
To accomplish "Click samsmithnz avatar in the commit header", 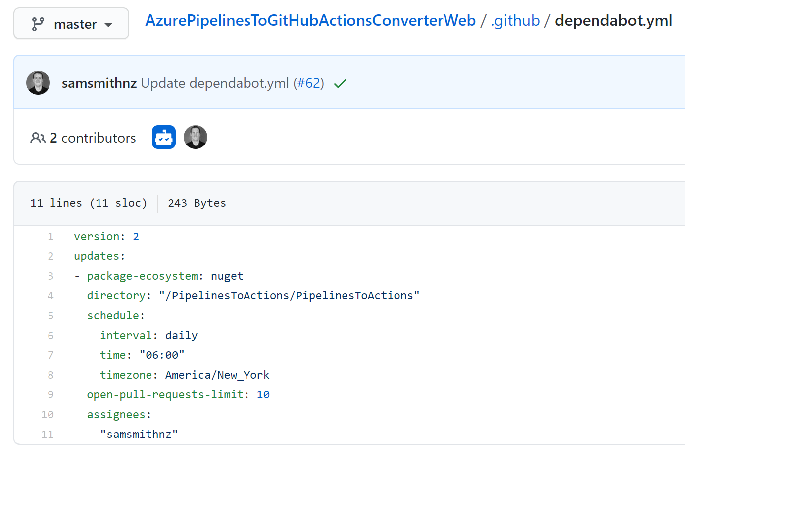I will (38, 83).
